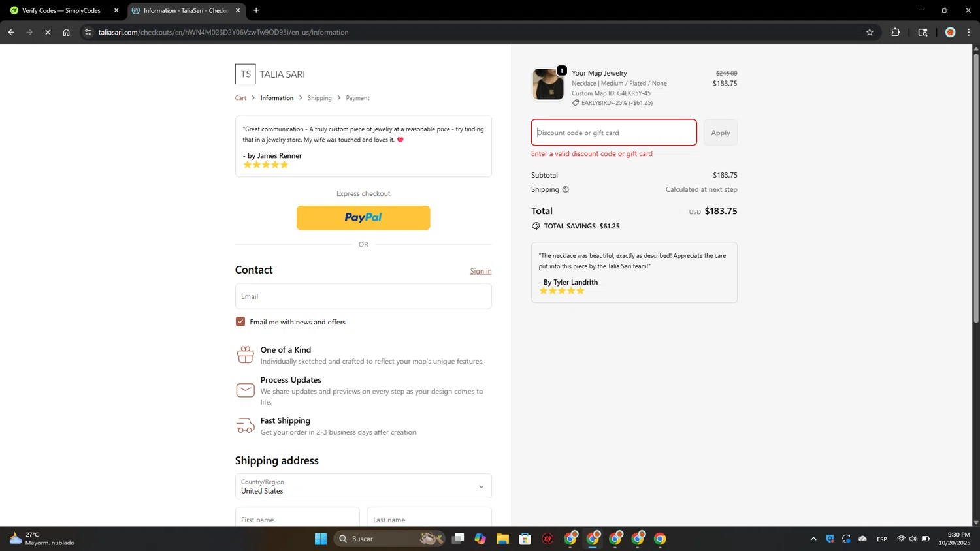Click the One of a Kind gift icon
The image size is (980, 551).
pyautogui.click(x=245, y=354)
